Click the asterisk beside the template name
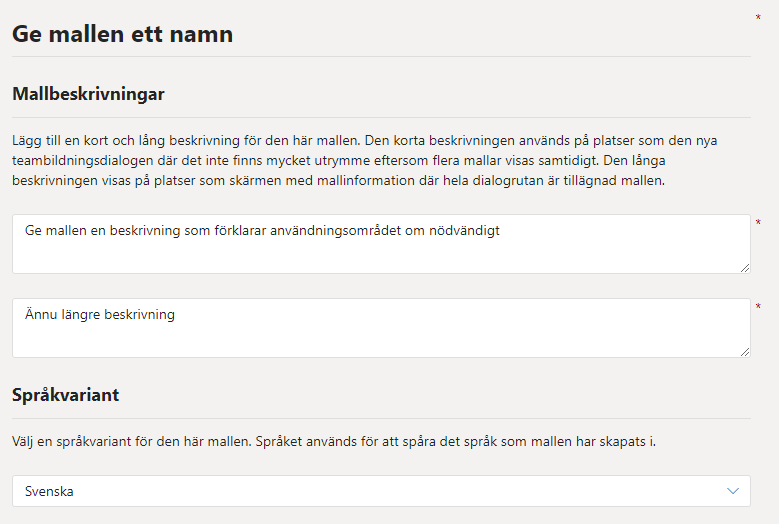The width and height of the screenshot is (779, 524). (x=758, y=18)
